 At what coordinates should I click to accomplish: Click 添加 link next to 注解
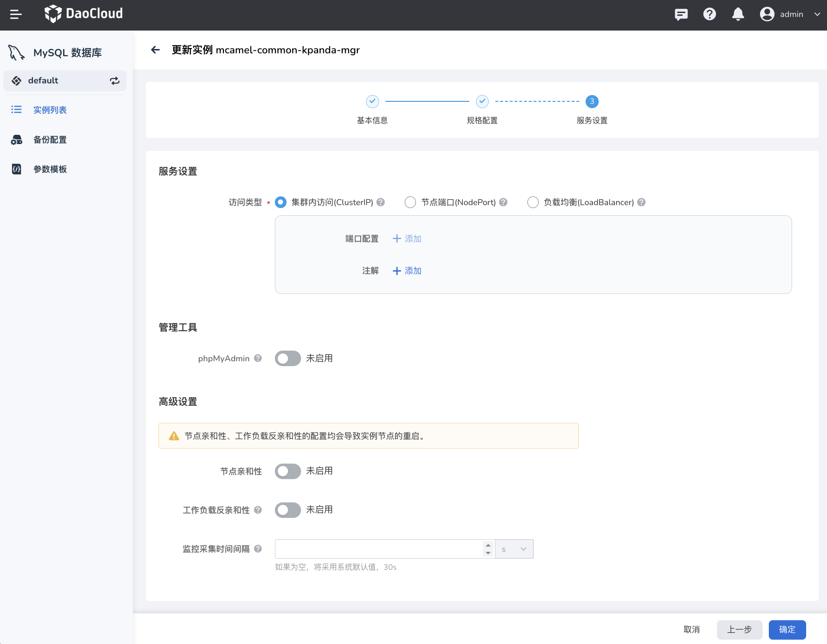(x=407, y=271)
